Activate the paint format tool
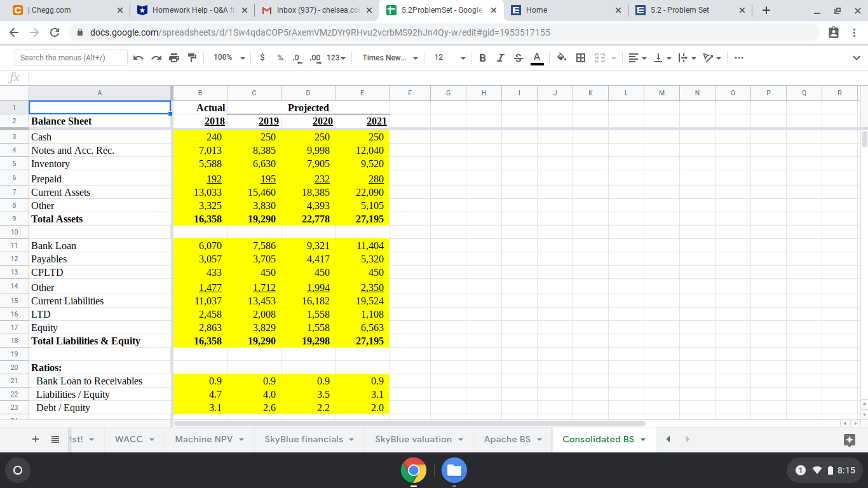Viewport: 868px width, 488px height. 191,58
